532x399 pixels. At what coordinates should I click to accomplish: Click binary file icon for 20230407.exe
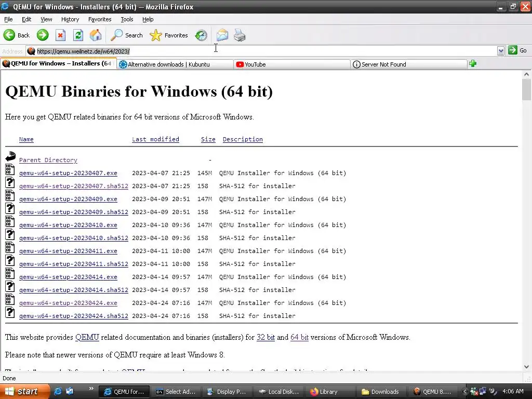pos(10,169)
